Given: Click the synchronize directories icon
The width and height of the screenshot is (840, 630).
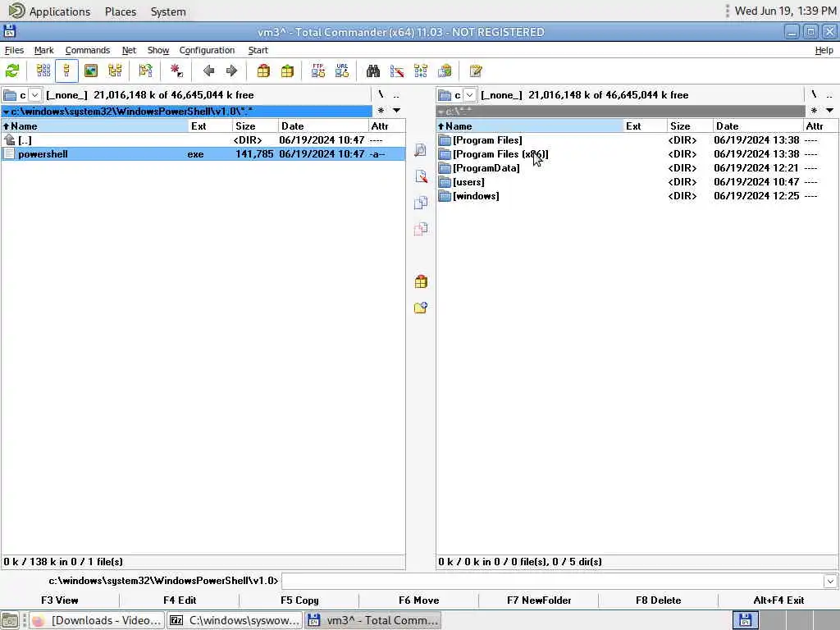Looking at the screenshot, I should (x=421, y=71).
